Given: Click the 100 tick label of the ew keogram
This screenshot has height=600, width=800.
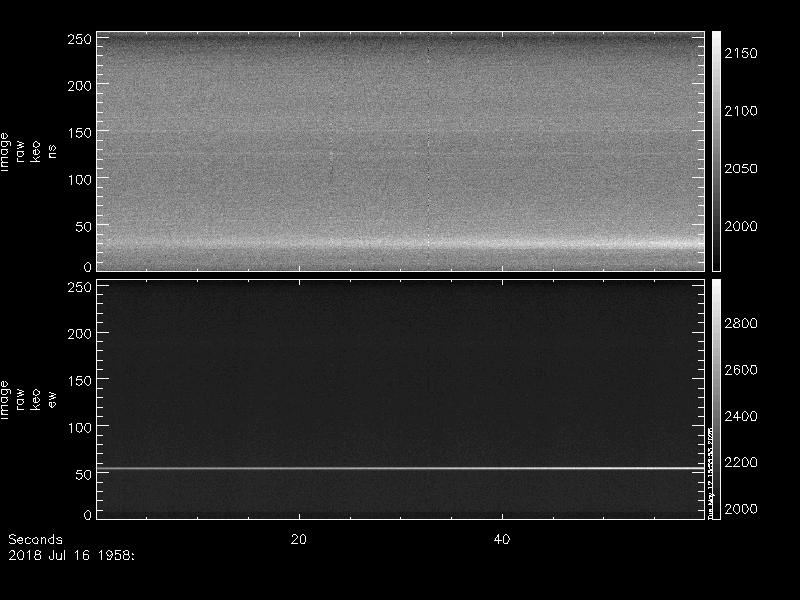Looking at the screenshot, I should [80, 428].
